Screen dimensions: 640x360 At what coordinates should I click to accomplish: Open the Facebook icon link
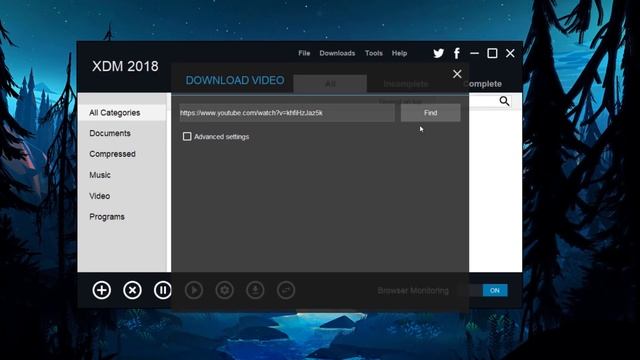[457, 53]
